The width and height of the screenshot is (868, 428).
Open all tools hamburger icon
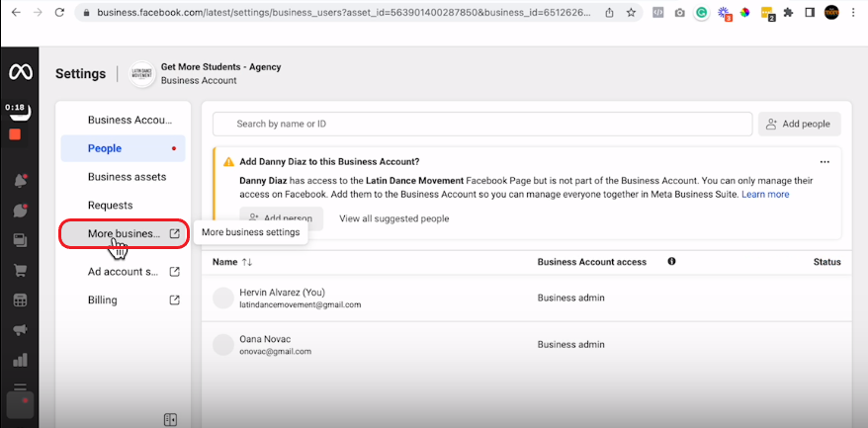tap(20, 386)
